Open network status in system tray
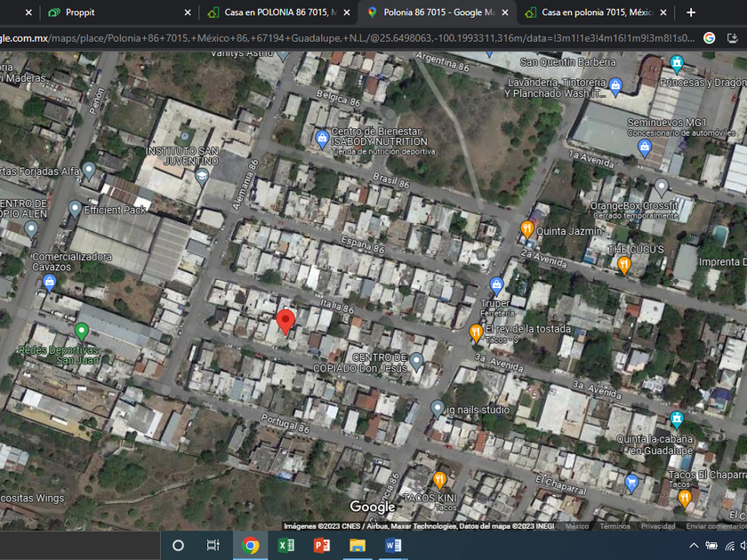Viewport: 747px width, 560px height. pos(729,546)
